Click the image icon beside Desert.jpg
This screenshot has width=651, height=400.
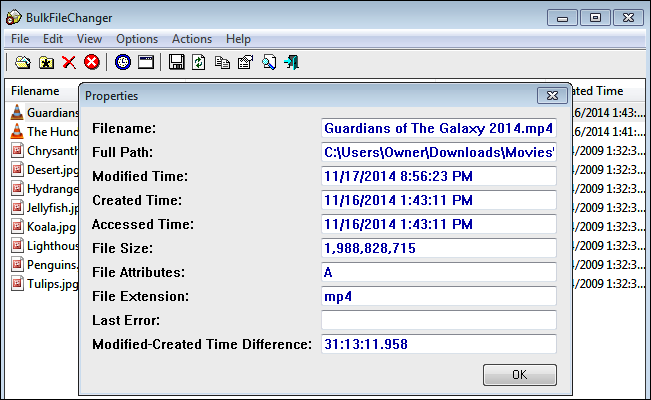pos(17,169)
